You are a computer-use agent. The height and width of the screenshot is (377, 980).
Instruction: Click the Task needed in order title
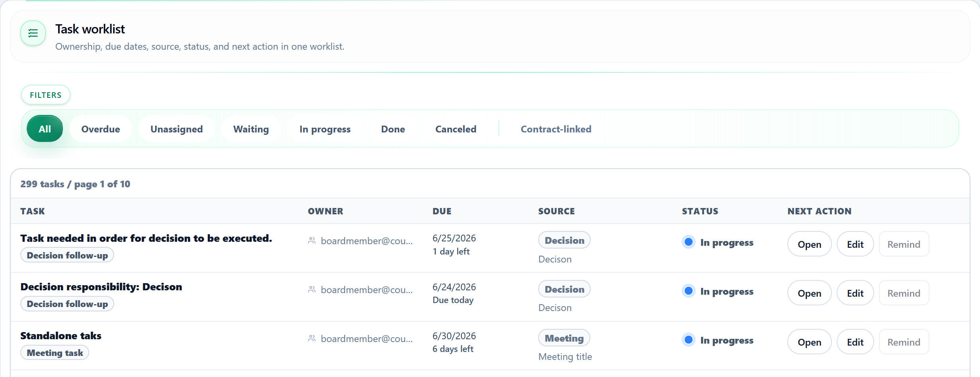tap(146, 238)
